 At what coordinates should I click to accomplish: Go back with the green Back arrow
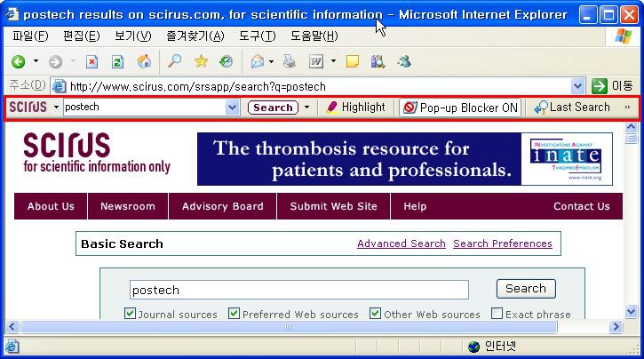(x=19, y=62)
